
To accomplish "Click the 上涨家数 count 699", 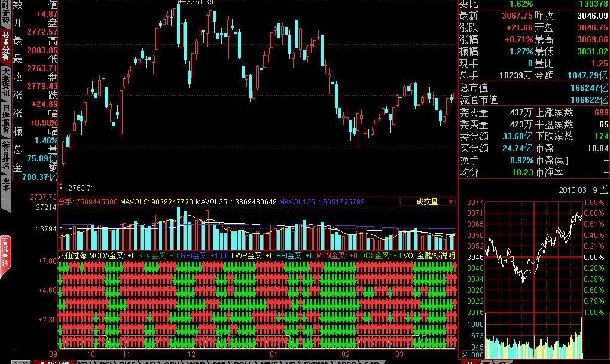I will click(x=601, y=112).
